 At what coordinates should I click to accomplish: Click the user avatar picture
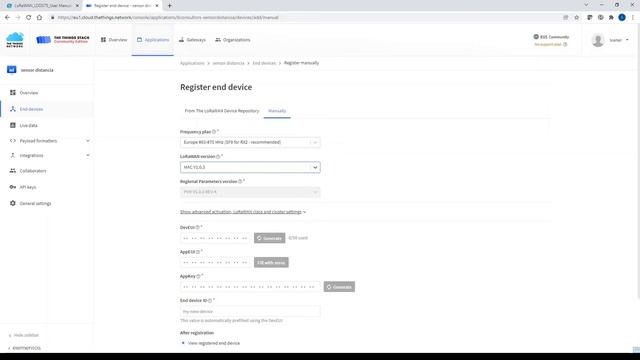click(598, 40)
